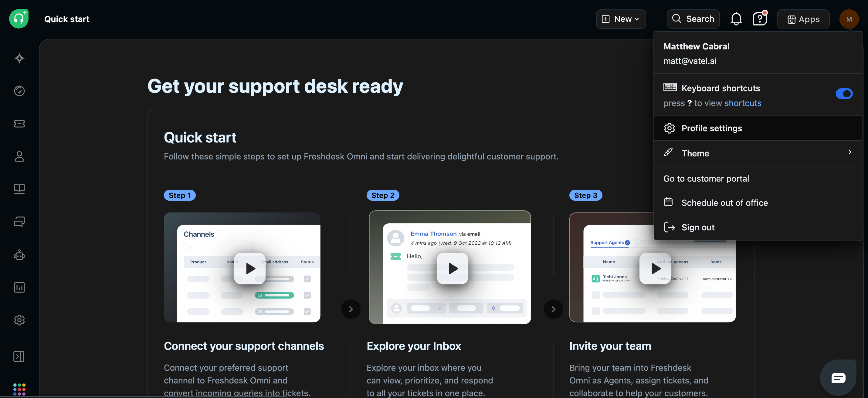Click the M user avatar
Screen dimensions: 868x398
point(849,19)
